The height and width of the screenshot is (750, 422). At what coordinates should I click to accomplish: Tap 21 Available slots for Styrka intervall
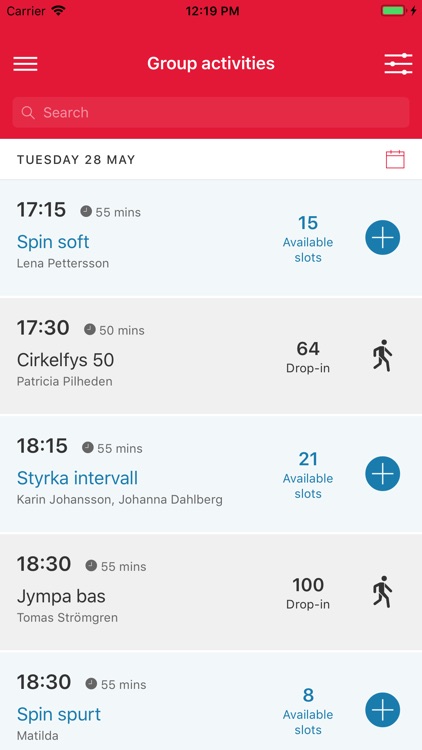(308, 475)
